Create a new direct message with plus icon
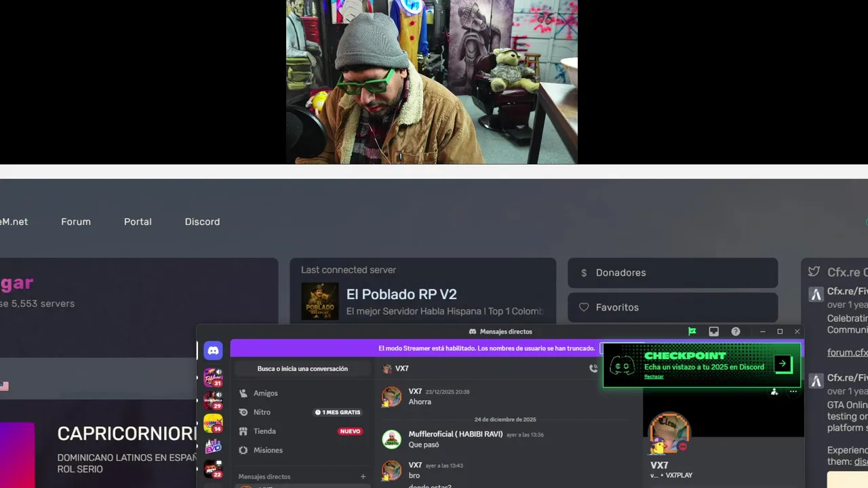This screenshot has height=488, width=868. (x=363, y=476)
